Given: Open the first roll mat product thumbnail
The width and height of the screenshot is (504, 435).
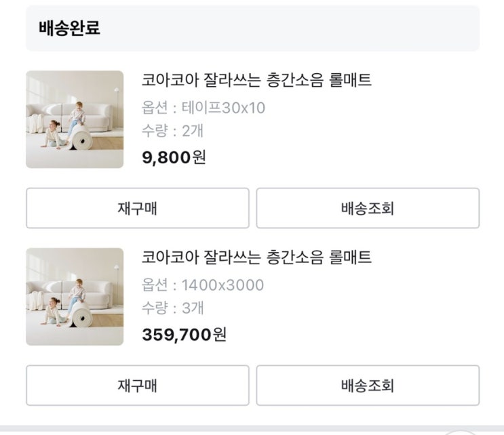Looking at the screenshot, I should (75, 119).
